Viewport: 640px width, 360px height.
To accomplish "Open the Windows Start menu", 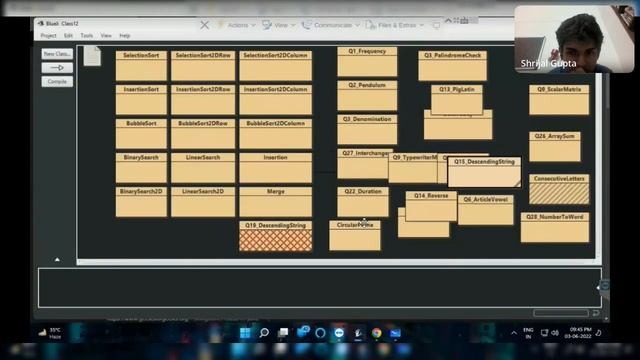I will point(245,333).
